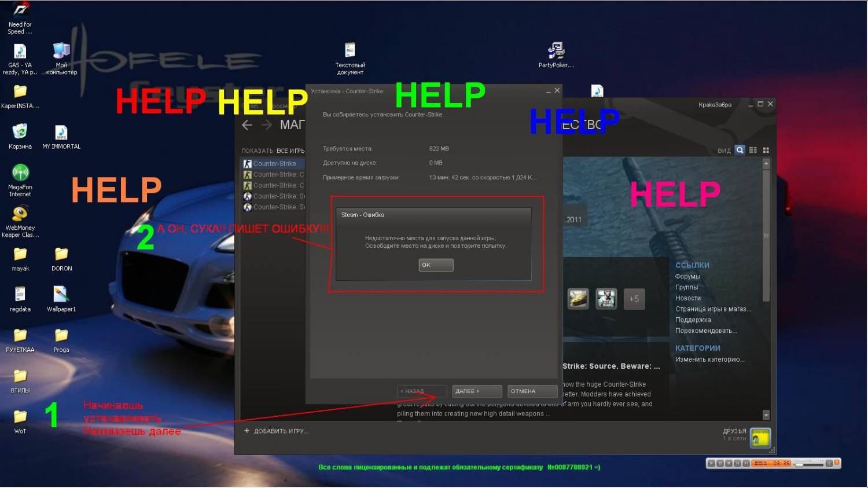
Task: Open the Группы link
Action: pos(686,287)
